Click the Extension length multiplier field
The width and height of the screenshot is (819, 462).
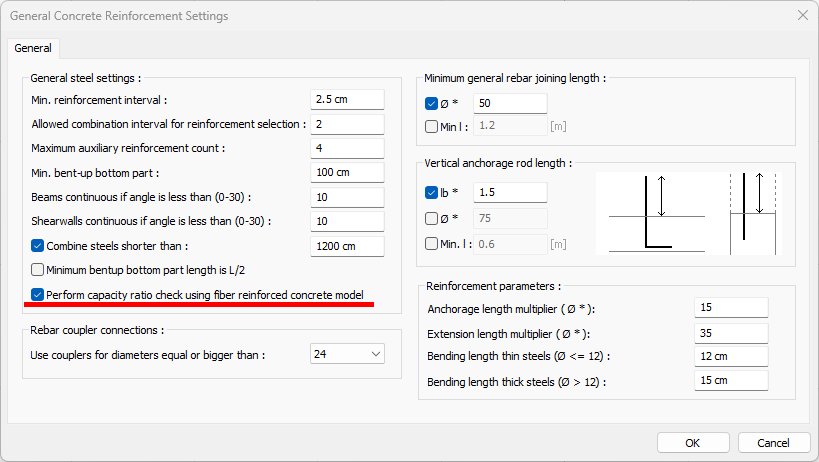(x=730, y=333)
